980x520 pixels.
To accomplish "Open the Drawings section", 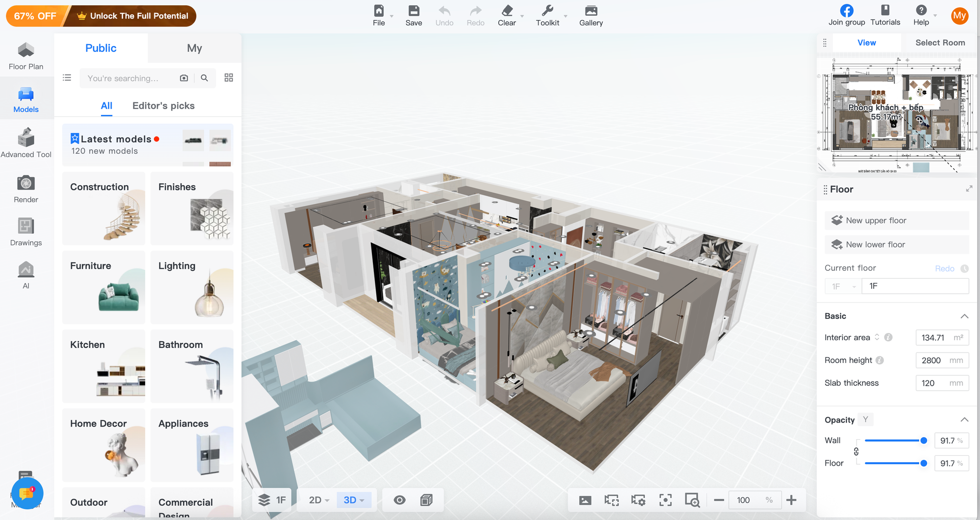I will [26, 232].
